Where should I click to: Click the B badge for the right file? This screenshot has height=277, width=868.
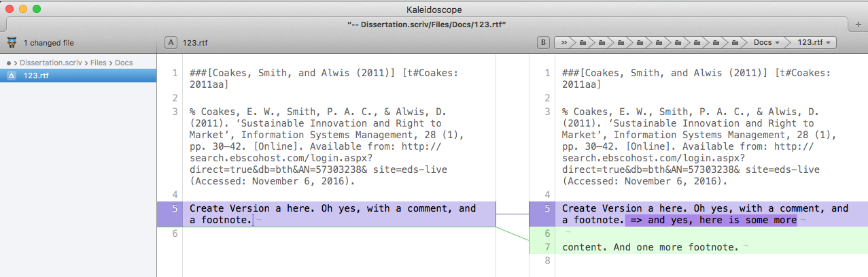(543, 42)
